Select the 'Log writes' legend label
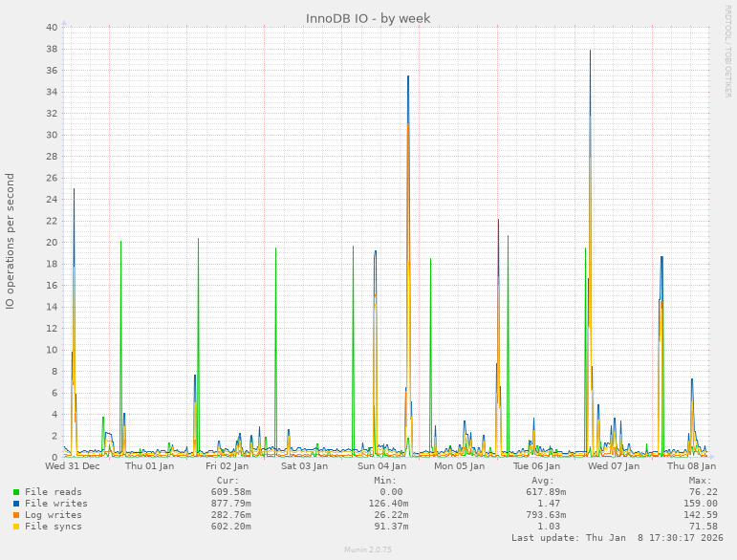Viewport: 737px width, 560px height. [x=54, y=515]
